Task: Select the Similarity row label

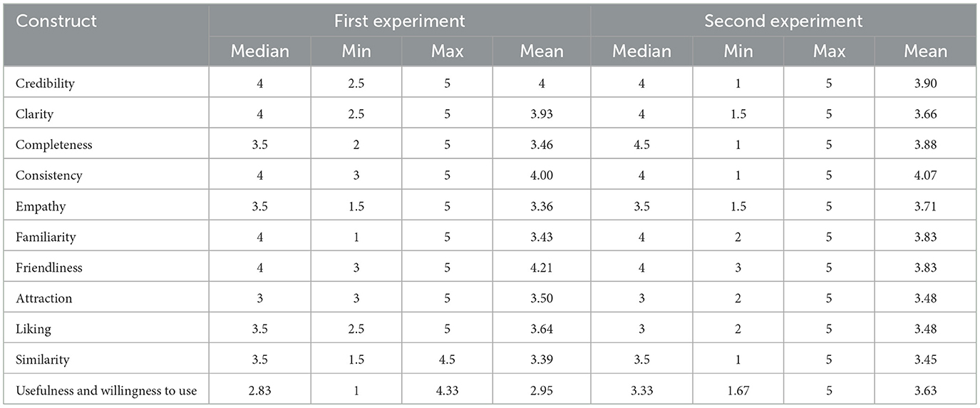Action: point(43,359)
